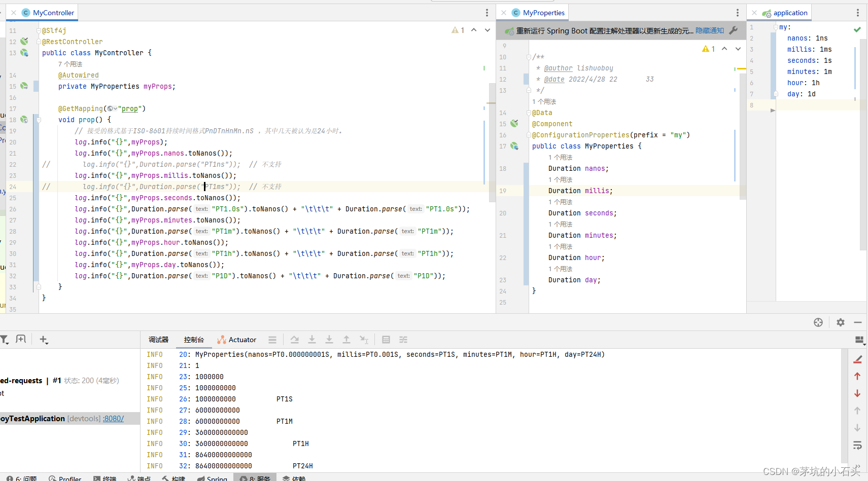Open the :8080/ application link
868x481 pixels.
113,419
